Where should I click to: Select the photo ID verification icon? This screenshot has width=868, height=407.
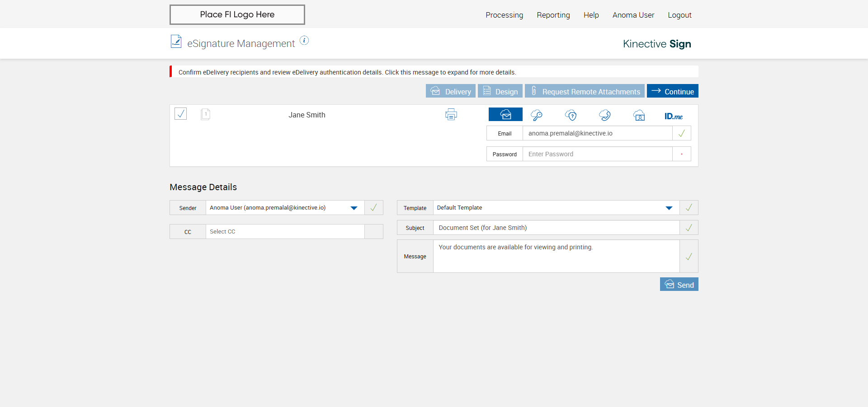click(x=639, y=116)
